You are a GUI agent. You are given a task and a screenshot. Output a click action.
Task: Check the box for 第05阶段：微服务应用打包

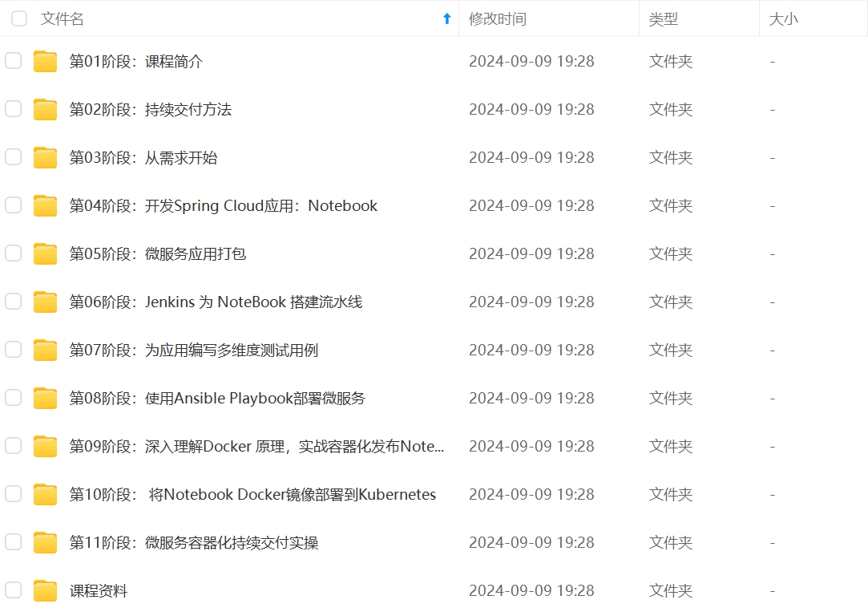click(x=14, y=253)
